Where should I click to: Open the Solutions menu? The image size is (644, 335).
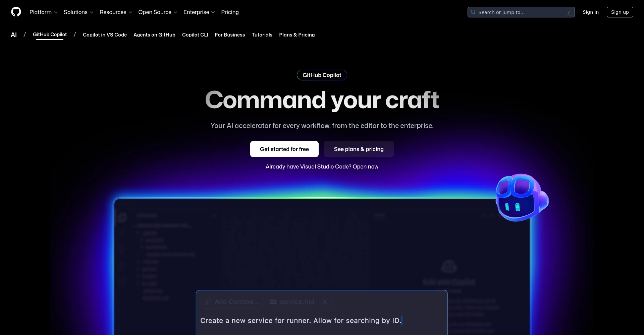click(78, 12)
